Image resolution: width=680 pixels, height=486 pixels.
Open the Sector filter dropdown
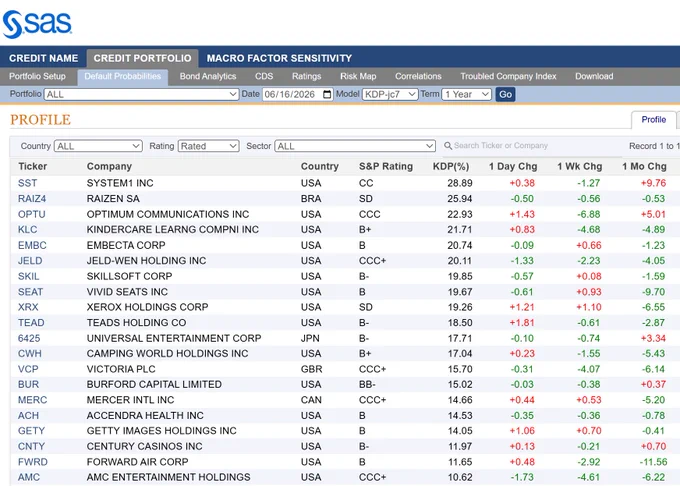click(x=355, y=146)
